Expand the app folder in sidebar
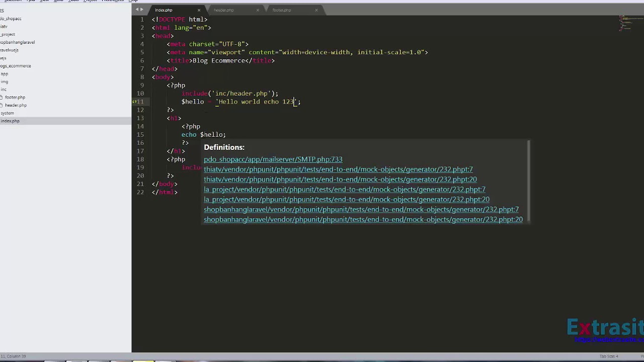The height and width of the screenshot is (362, 644). pos(4,74)
